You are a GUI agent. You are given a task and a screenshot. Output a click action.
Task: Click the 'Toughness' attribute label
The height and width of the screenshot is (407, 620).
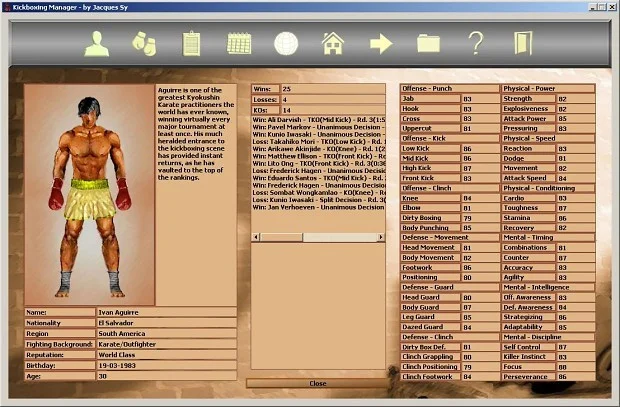(528, 208)
